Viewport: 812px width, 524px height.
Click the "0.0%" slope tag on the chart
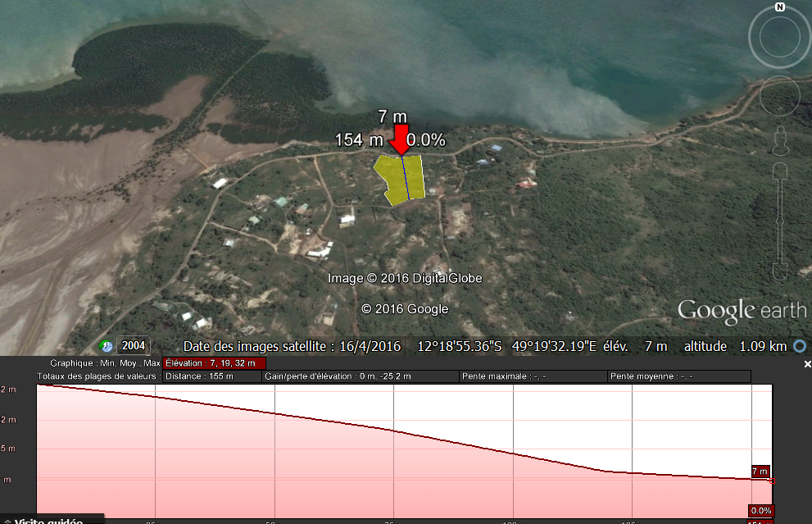pyautogui.click(x=761, y=511)
